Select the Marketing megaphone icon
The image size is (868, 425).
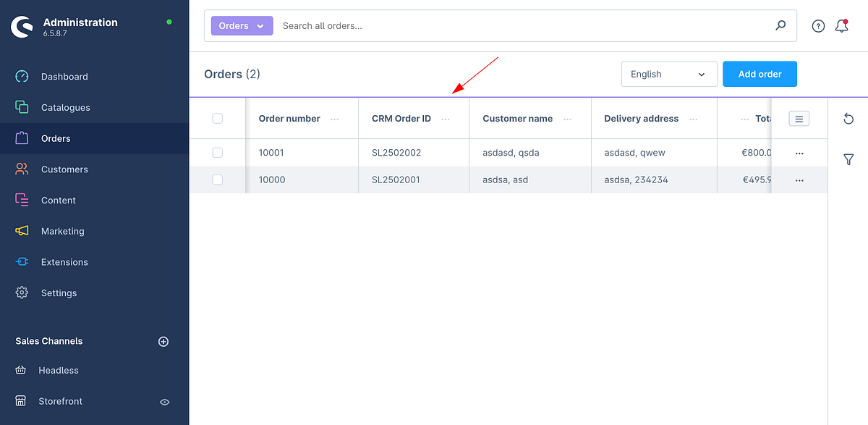pos(21,231)
